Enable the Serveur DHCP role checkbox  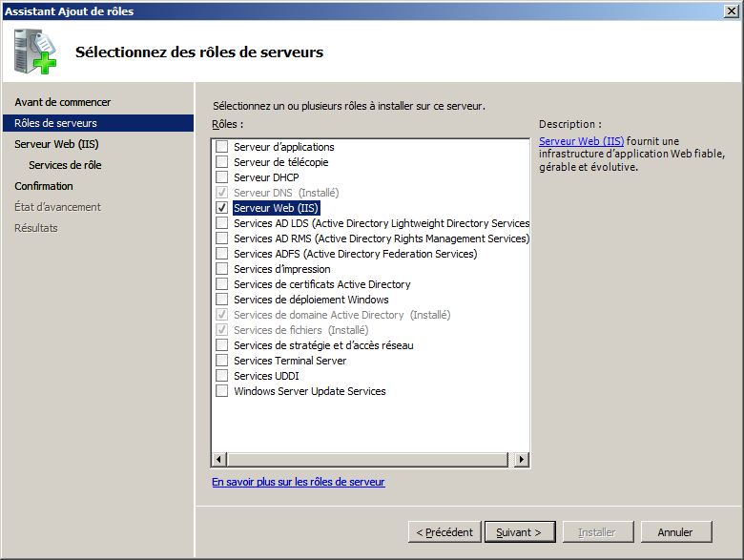pos(221,177)
